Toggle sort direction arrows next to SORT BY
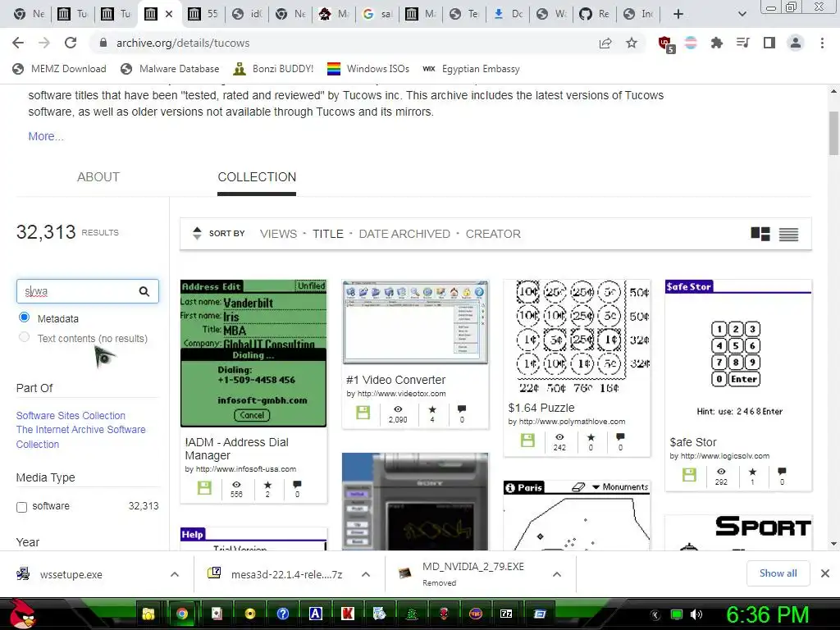Viewport: 840px width, 630px height. coord(197,234)
